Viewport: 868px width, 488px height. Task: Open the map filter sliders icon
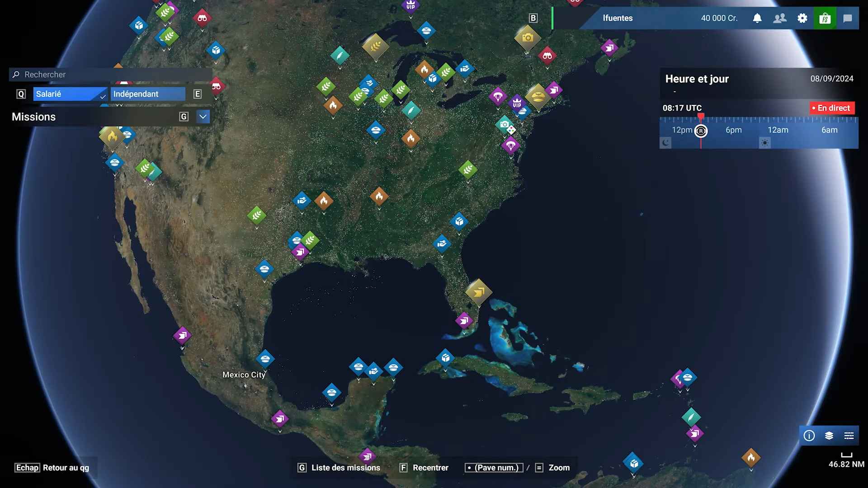point(849,436)
